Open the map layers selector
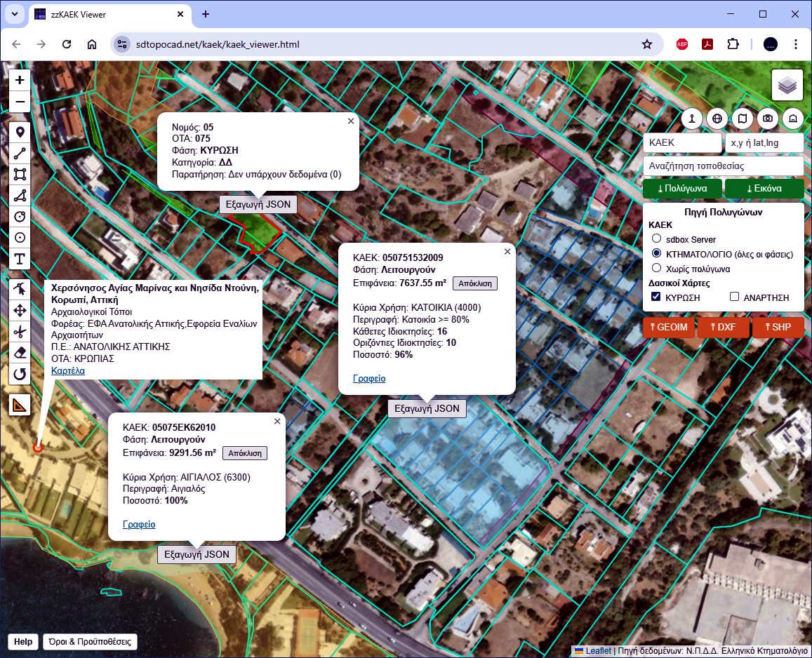The image size is (812, 658). (787, 86)
